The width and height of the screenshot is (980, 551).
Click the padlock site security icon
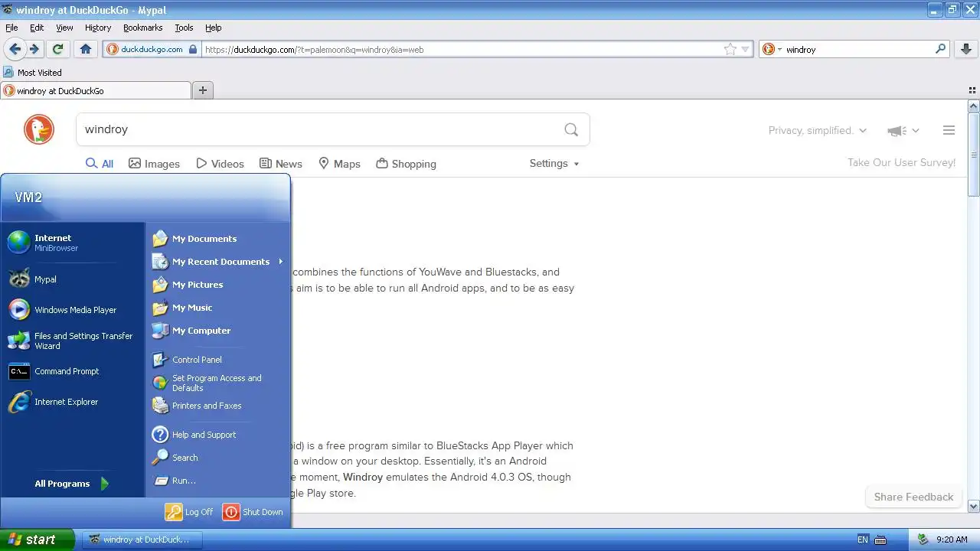[193, 49]
